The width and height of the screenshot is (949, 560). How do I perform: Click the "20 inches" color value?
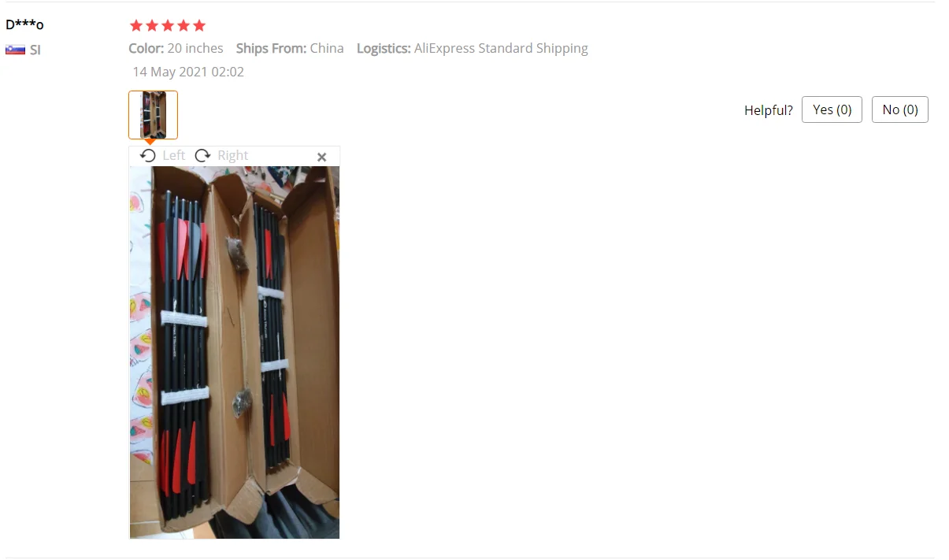[x=195, y=48]
